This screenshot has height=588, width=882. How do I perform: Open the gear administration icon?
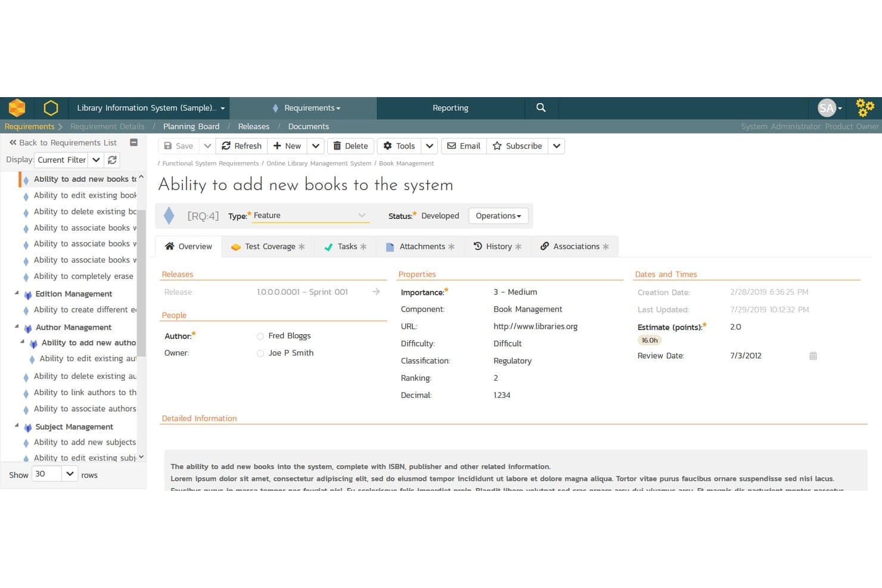point(865,108)
